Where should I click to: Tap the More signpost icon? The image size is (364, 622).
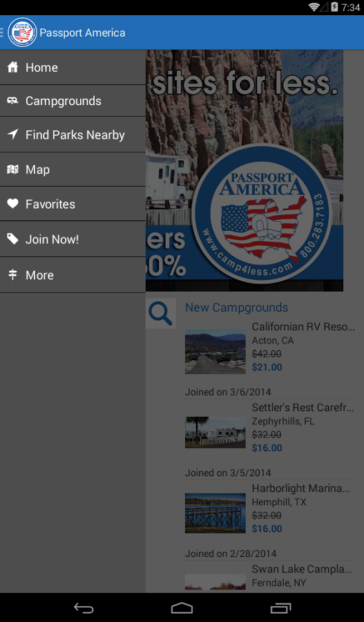click(x=12, y=274)
